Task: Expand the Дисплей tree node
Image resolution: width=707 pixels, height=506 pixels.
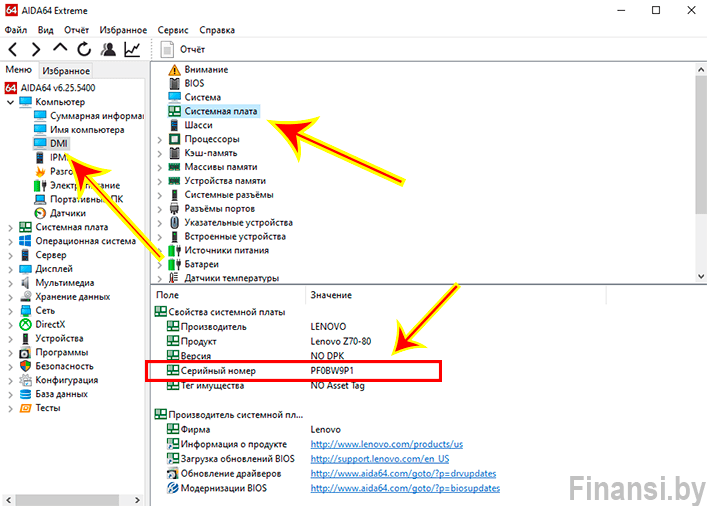Action: point(10,270)
